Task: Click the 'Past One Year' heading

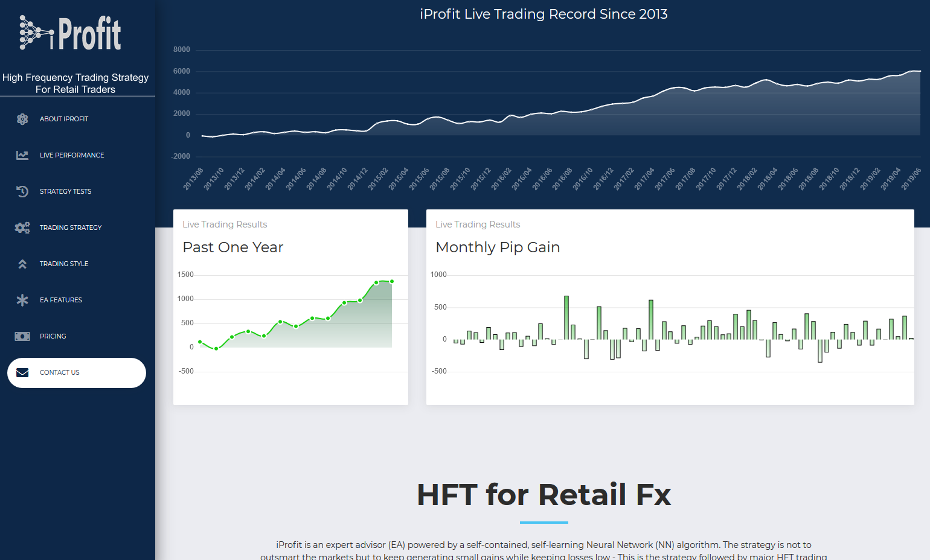Action: (x=233, y=247)
